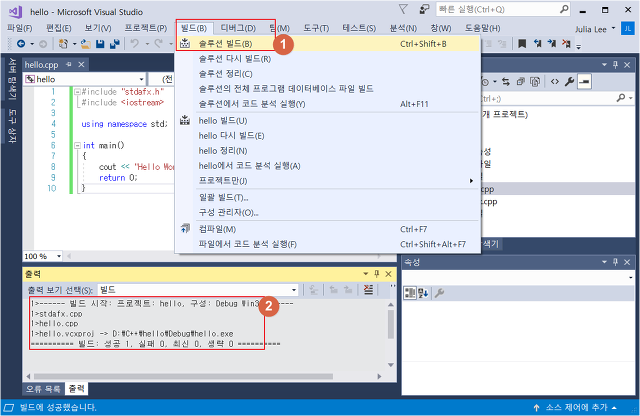Screen dimensions: 640x416
Task: Click the 빠른 실행 quick launch search box
Action: click(503, 9)
